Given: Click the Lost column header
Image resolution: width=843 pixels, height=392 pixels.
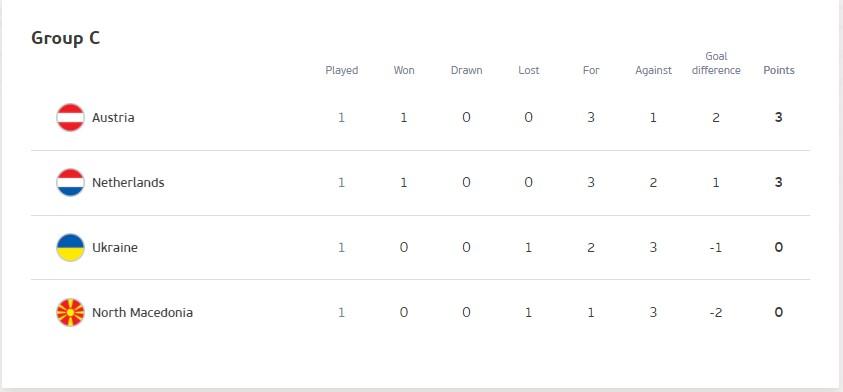Looking at the screenshot, I should [528, 70].
